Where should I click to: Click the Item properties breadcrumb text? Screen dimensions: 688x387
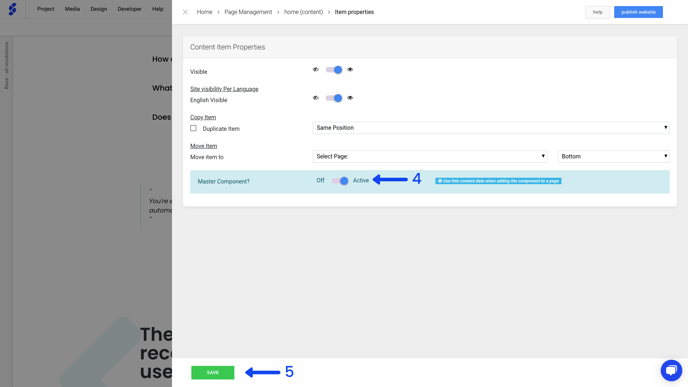[355, 12]
